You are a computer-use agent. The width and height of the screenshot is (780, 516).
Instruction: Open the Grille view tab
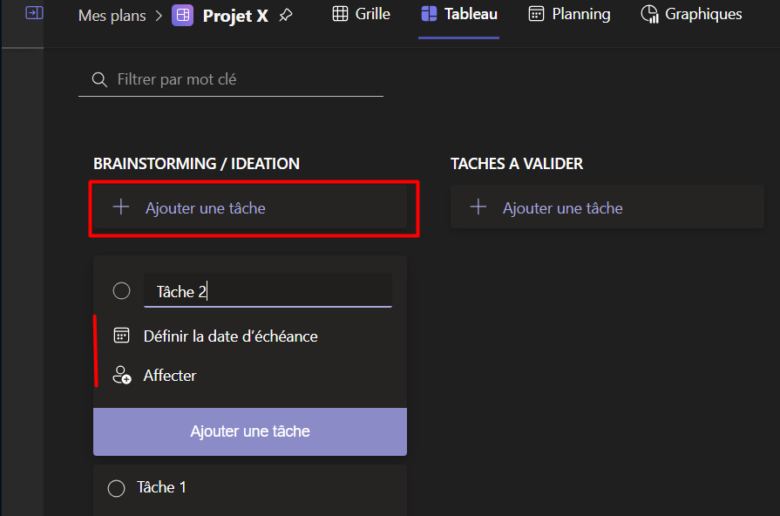pos(360,14)
